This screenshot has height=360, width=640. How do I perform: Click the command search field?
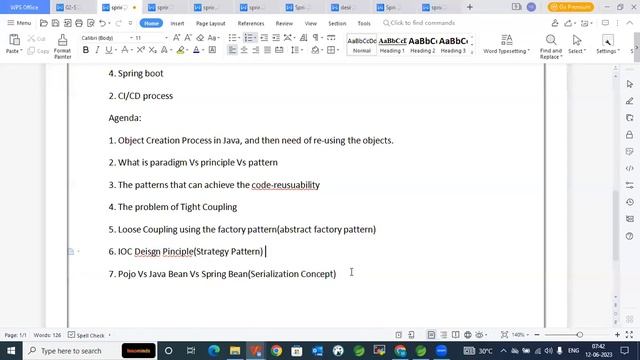pos(419,23)
